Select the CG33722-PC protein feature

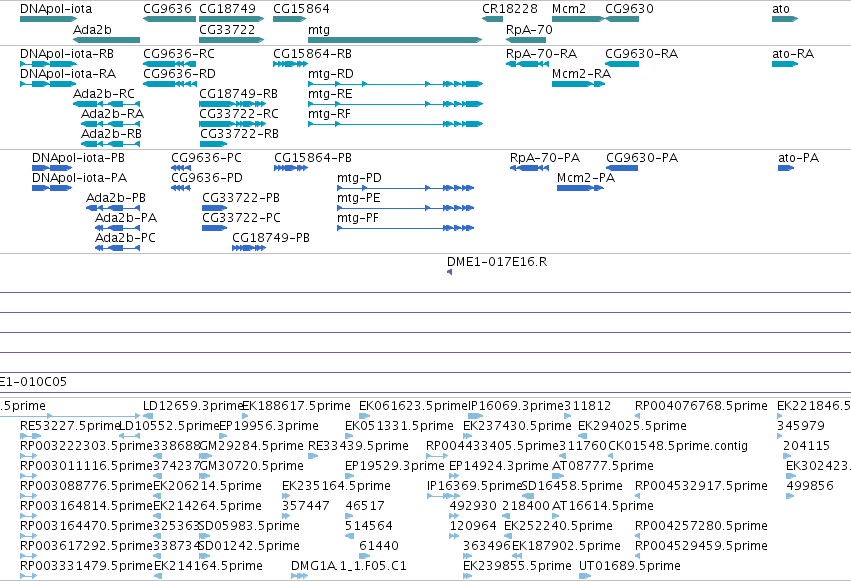pos(214,228)
